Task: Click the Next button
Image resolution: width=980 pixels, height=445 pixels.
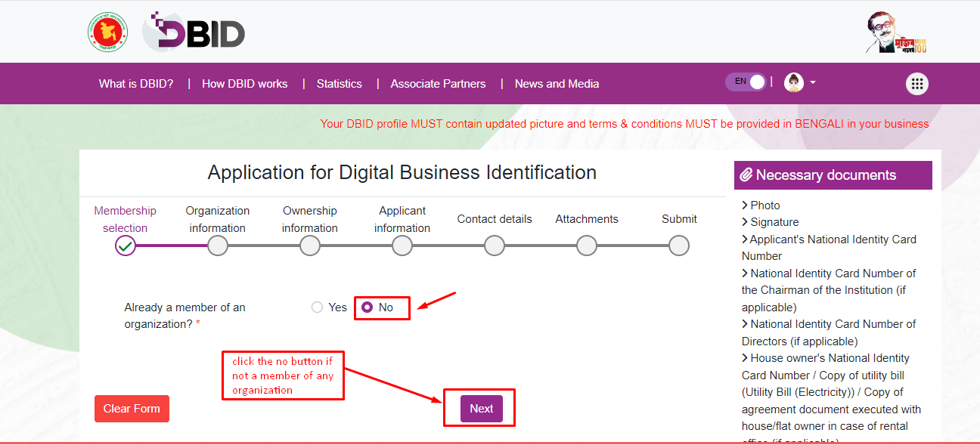Action: pyautogui.click(x=481, y=409)
